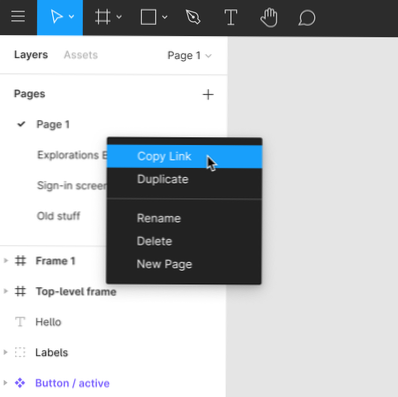Open the shape tools dropdown chevron
Image resolution: width=398 pixels, height=397 pixels.
(x=165, y=17)
